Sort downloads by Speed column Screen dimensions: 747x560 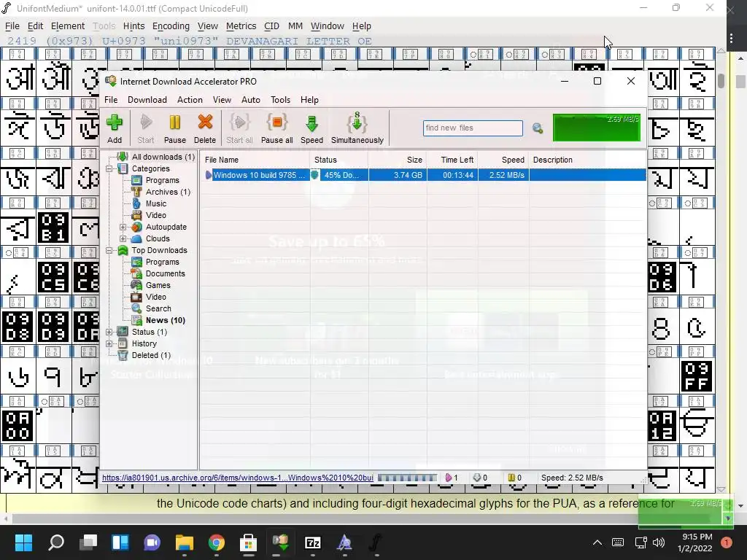(x=503, y=160)
